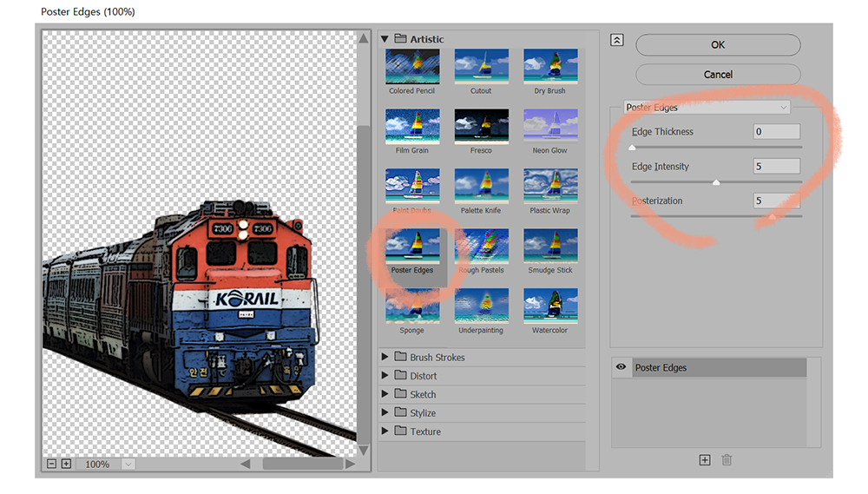Expand the Sketch filter folder
The width and height of the screenshot is (868, 494).
pos(385,394)
